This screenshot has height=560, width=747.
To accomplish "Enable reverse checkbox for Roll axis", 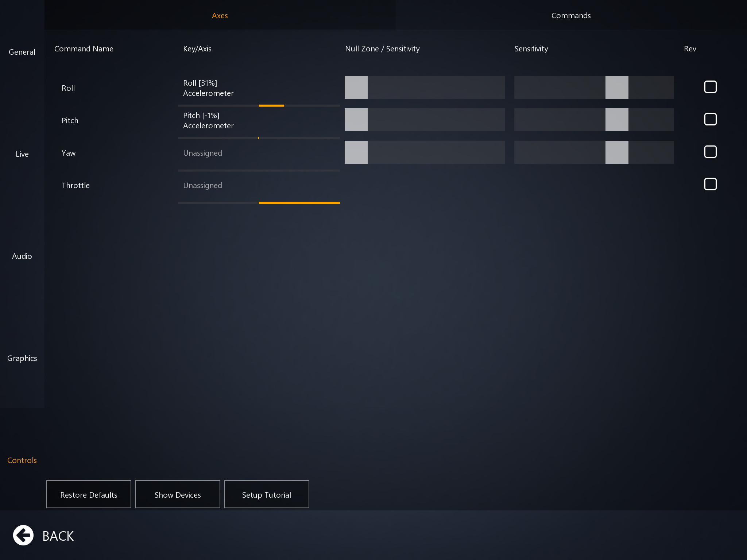I will coord(710,87).
